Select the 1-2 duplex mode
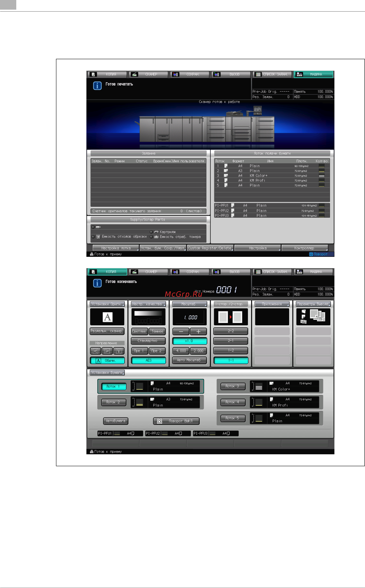 tap(231, 350)
